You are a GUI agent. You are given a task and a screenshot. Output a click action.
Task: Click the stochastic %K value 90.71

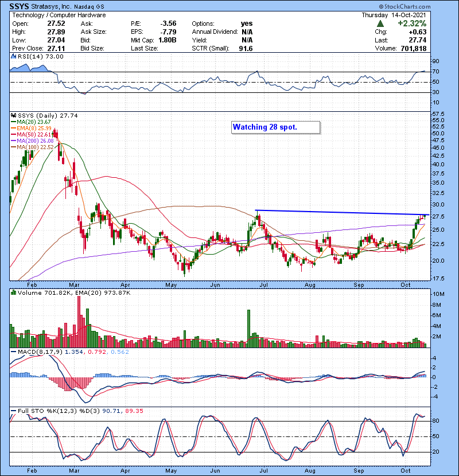[111, 411]
